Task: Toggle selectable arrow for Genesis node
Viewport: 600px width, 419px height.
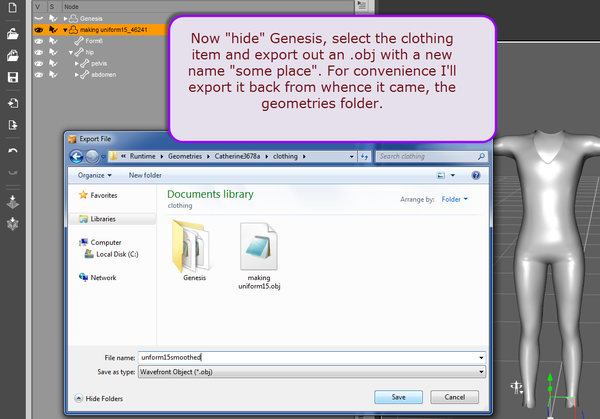Action: click(53, 18)
